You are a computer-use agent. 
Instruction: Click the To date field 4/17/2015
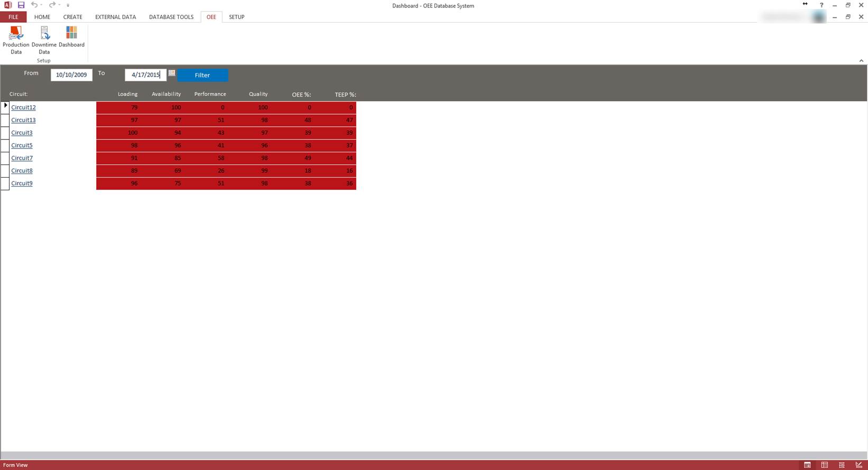pyautogui.click(x=145, y=75)
